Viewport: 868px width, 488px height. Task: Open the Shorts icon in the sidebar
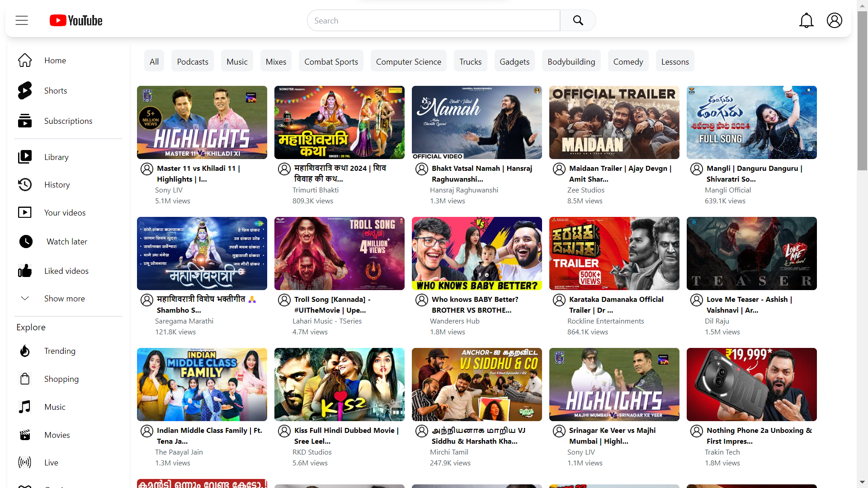pyautogui.click(x=25, y=90)
